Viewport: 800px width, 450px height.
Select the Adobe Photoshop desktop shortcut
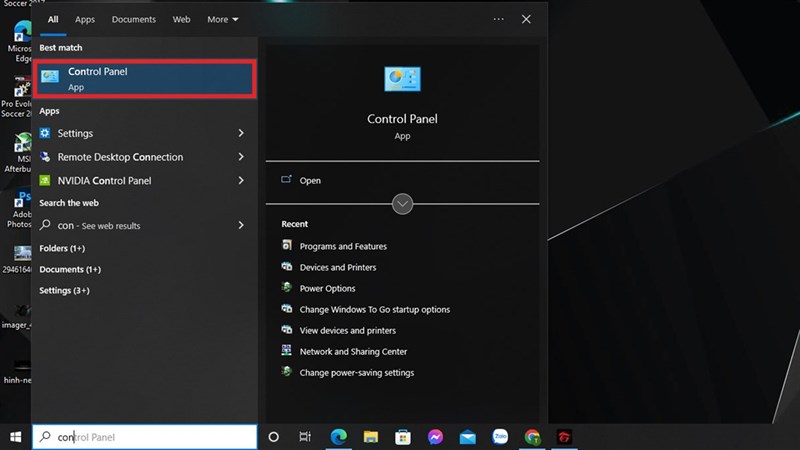pyautogui.click(x=19, y=209)
